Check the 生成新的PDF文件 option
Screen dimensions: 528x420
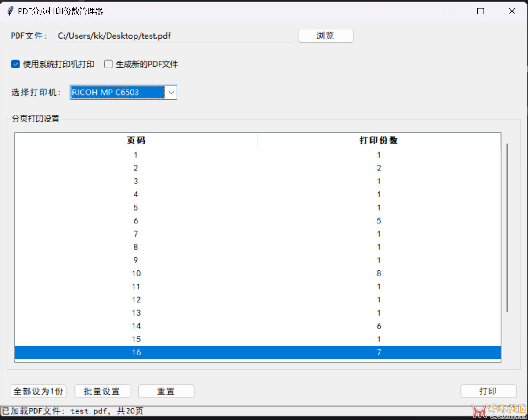pos(108,64)
